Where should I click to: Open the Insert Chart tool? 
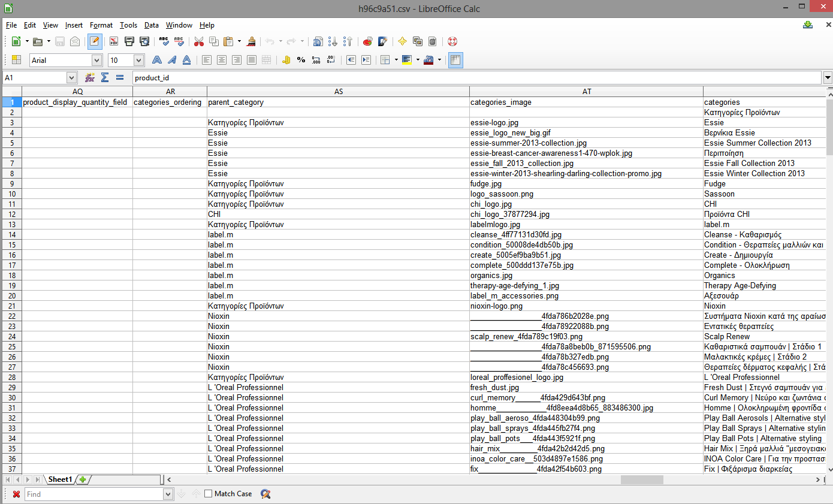367,41
